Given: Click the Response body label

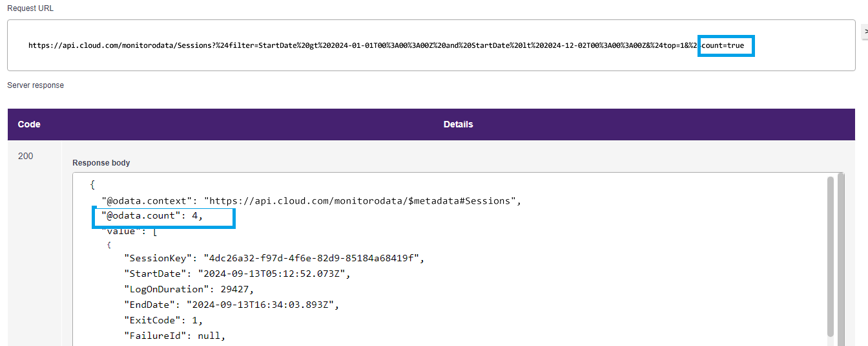Looking at the screenshot, I should (x=101, y=163).
